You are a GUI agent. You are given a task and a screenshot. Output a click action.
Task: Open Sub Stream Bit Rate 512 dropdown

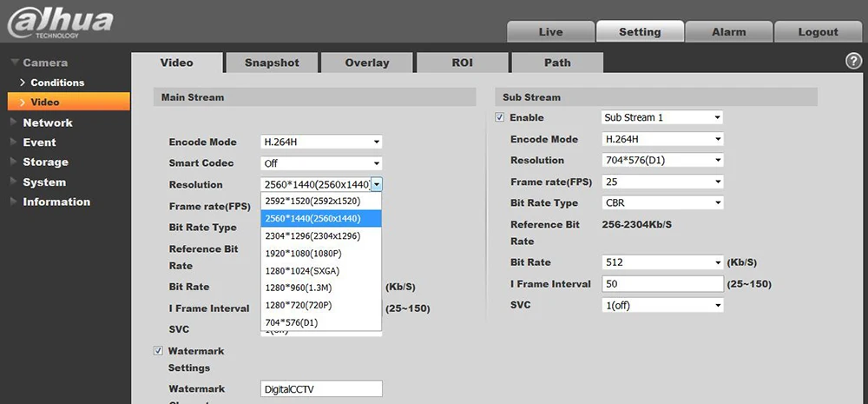point(662,262)
